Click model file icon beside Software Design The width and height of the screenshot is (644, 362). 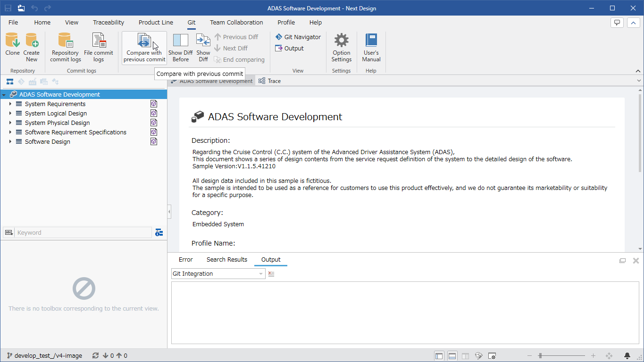[x=154, y=141]
